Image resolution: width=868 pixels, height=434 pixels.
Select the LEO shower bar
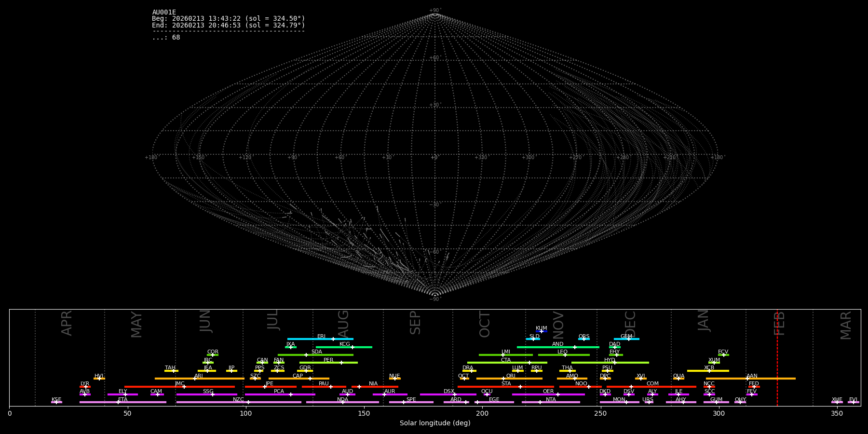[x=564, y=355]
